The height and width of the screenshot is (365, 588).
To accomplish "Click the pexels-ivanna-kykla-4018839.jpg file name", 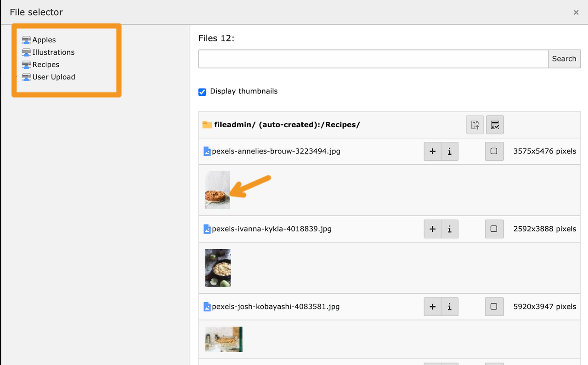I will click(x=271, y=229).
